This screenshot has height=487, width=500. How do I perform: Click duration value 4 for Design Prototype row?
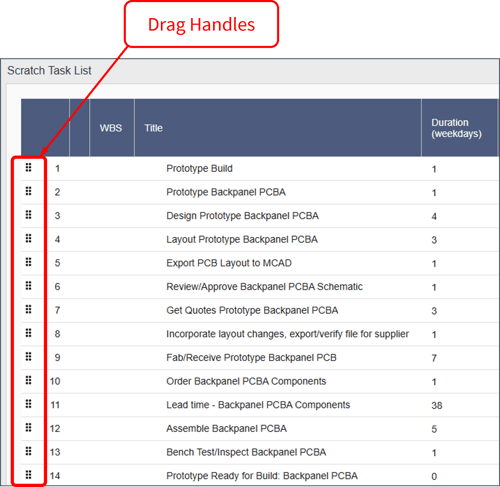point(434,217)
